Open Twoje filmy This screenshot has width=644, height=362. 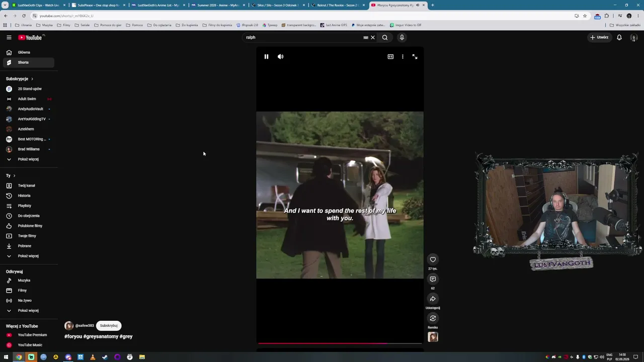(29, 236)
